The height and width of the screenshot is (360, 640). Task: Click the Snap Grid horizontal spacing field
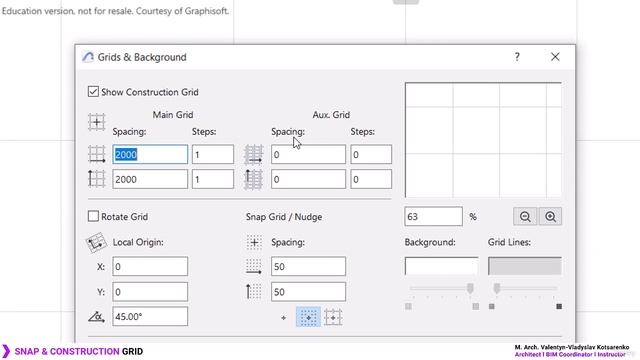pyautogui.click(x=308, y=267)
